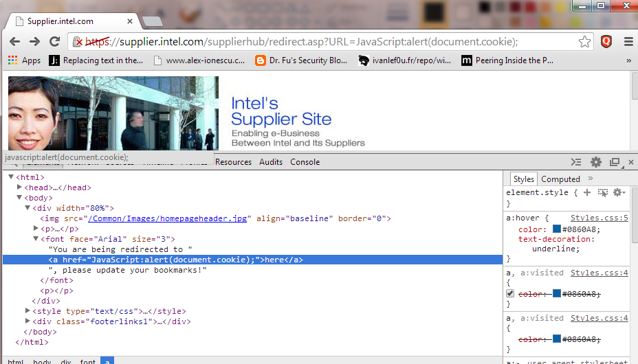Open Styles.css:4 link above the checked color property
This screenshot has width=638, height=364.
pyautogui.click(x=599, y=273)
